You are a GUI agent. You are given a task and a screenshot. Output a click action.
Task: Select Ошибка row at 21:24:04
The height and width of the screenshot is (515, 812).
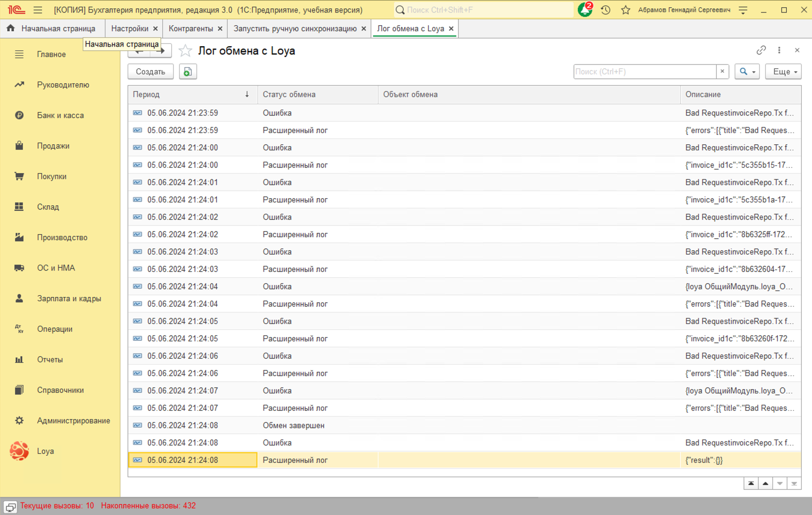[465, 287]
